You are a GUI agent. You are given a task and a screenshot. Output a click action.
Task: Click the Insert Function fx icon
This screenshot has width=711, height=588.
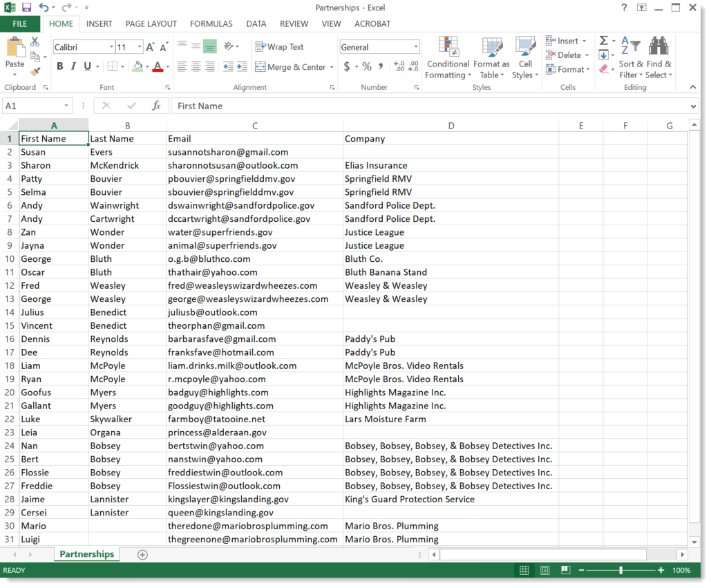coord(156,106)
